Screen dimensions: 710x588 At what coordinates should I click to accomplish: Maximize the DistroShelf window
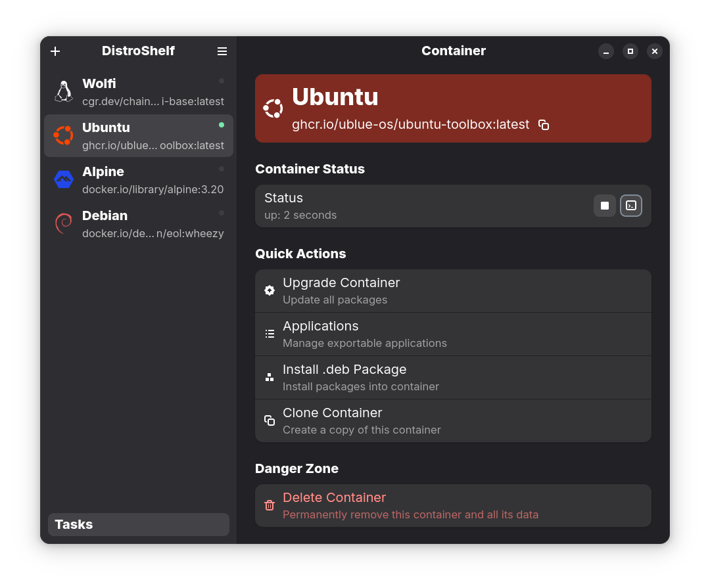[x=630, y=51]
